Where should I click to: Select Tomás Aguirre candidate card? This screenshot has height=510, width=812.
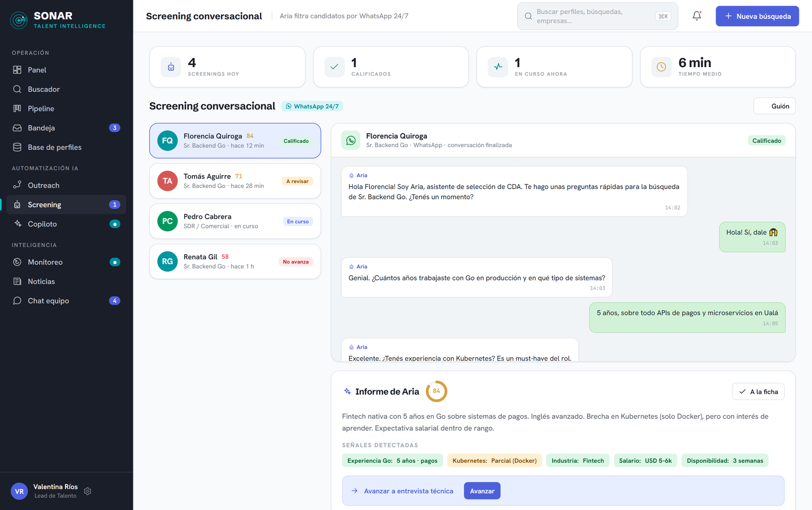tap(235, 181)
